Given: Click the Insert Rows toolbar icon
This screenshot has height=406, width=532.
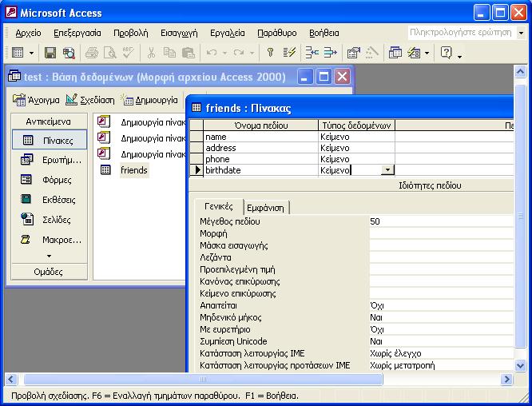Looking at the screenshot, I should point(312,53).
